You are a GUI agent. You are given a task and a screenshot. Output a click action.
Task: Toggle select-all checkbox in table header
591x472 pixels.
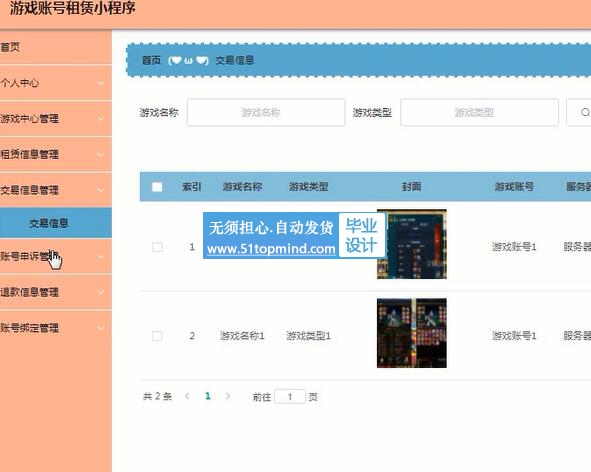[x=157, y=187]
